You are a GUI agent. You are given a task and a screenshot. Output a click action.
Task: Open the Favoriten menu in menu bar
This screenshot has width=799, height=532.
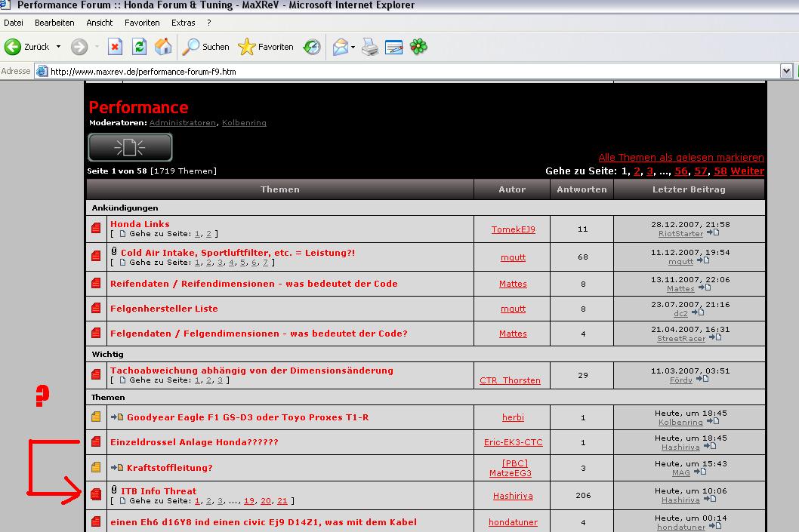coord(142,23)
